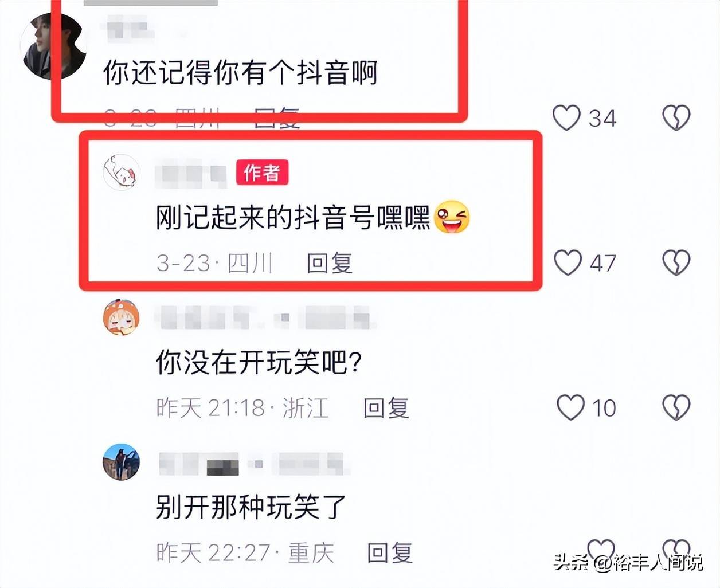
Task: Like the 你没在开玩笑吧 comment
Action: (x=571, y=407)
